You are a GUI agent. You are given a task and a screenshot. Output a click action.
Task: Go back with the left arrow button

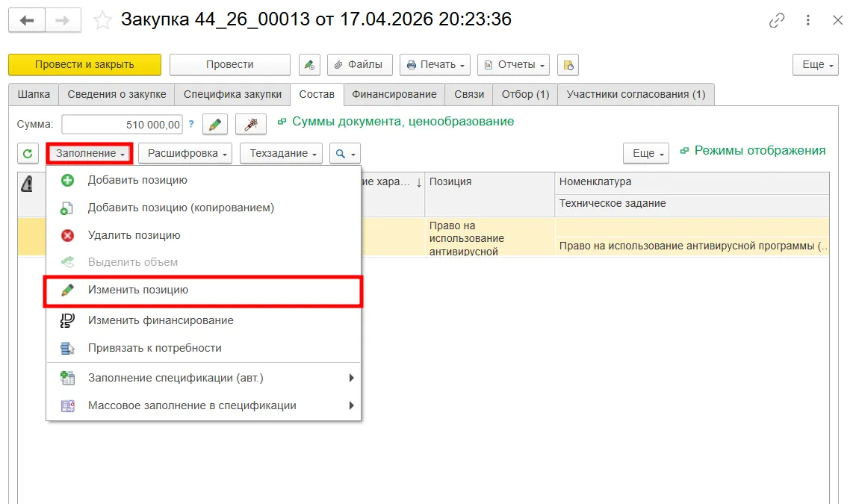click(27, 21)
